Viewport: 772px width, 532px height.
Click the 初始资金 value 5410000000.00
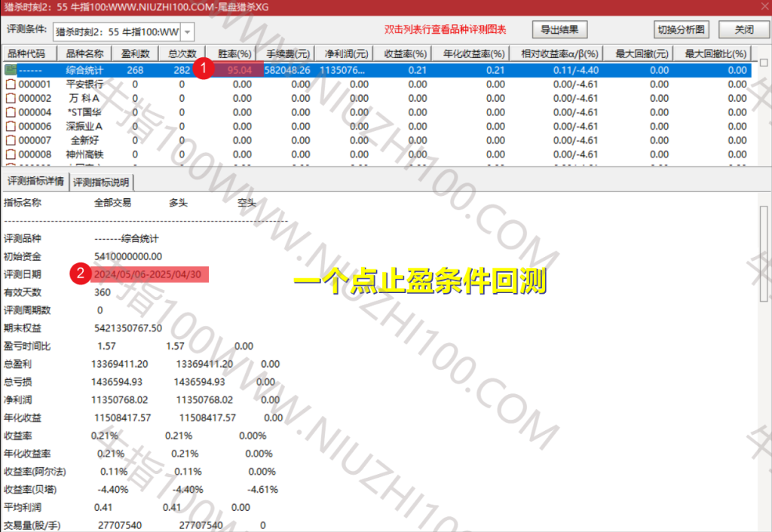pos(128,256)
